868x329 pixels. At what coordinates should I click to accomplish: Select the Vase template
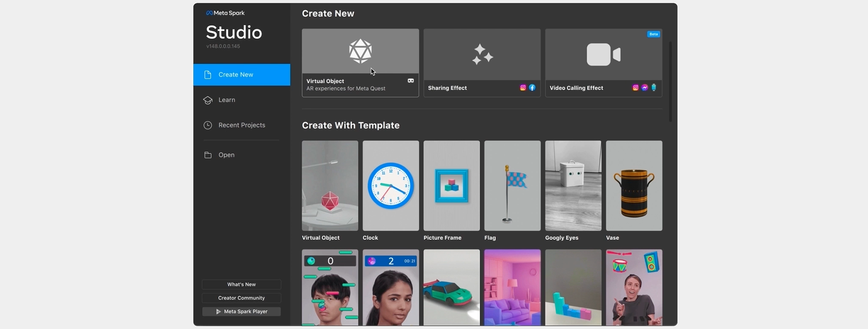(634, 186)
